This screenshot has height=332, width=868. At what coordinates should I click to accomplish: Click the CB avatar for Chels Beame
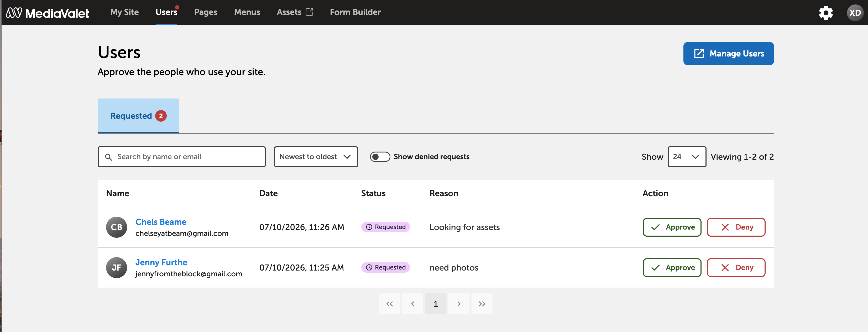tap(117, 227)
